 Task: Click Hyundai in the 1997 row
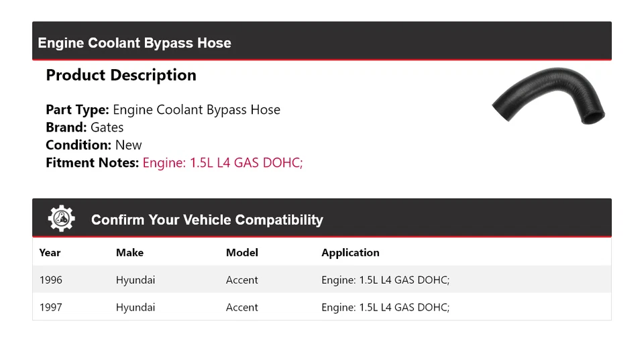click(135, 308)
